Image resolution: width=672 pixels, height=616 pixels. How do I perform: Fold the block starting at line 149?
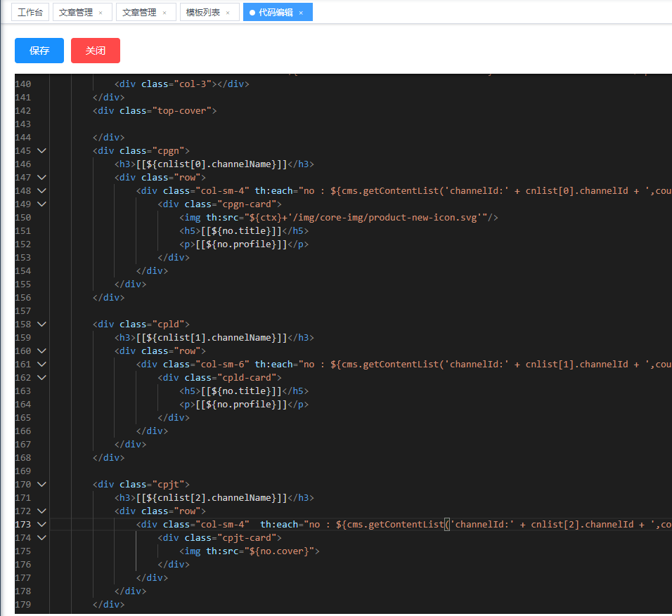(41, 204)
